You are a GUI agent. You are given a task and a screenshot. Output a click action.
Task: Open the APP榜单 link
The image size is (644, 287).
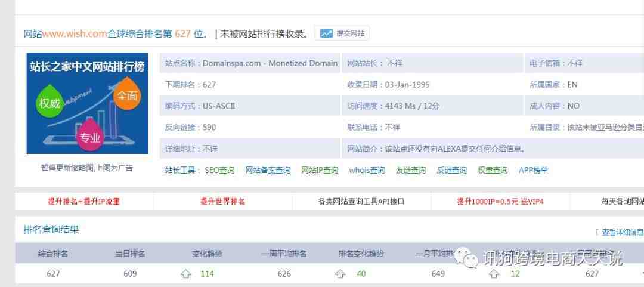tap(533, 170)
